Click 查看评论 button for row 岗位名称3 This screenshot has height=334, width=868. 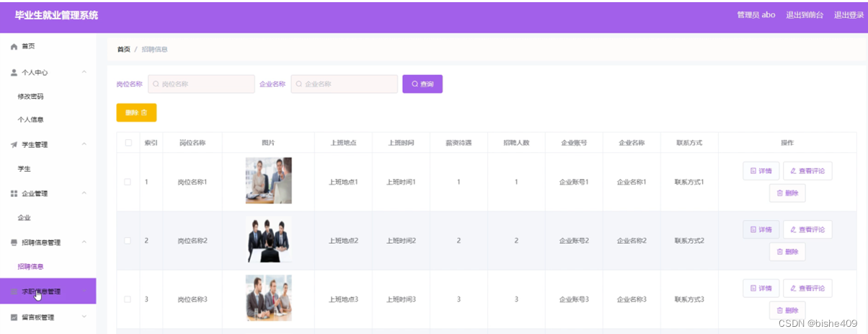[807, 288]
